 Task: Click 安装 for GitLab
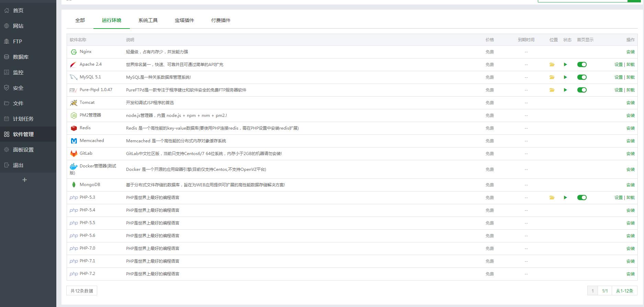click(631, 154)
